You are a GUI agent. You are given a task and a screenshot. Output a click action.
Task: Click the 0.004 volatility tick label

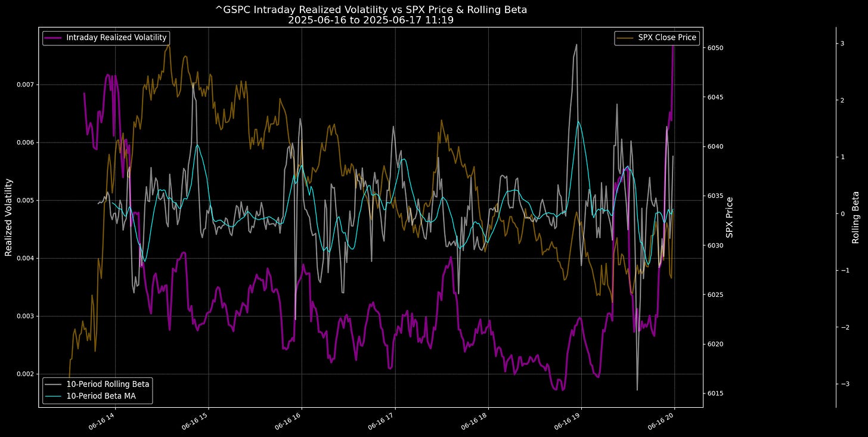(26, 258)
